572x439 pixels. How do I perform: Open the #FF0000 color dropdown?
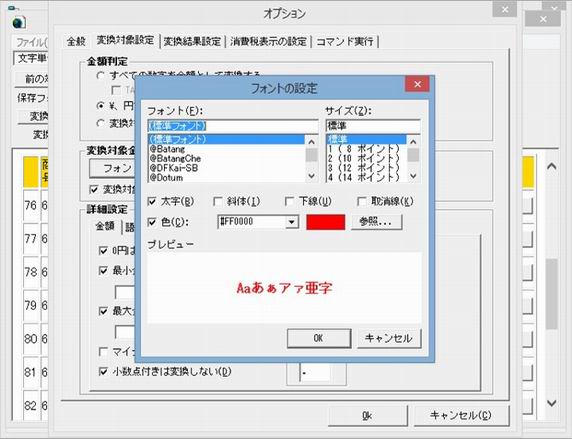point(291,222)
